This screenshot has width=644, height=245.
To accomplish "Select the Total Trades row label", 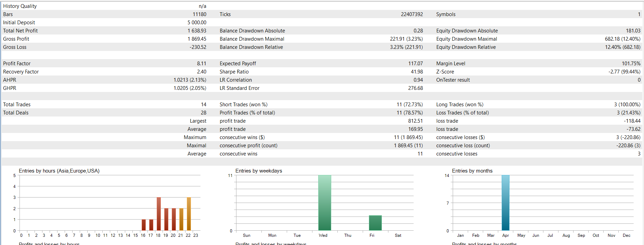I will [17, 105].
